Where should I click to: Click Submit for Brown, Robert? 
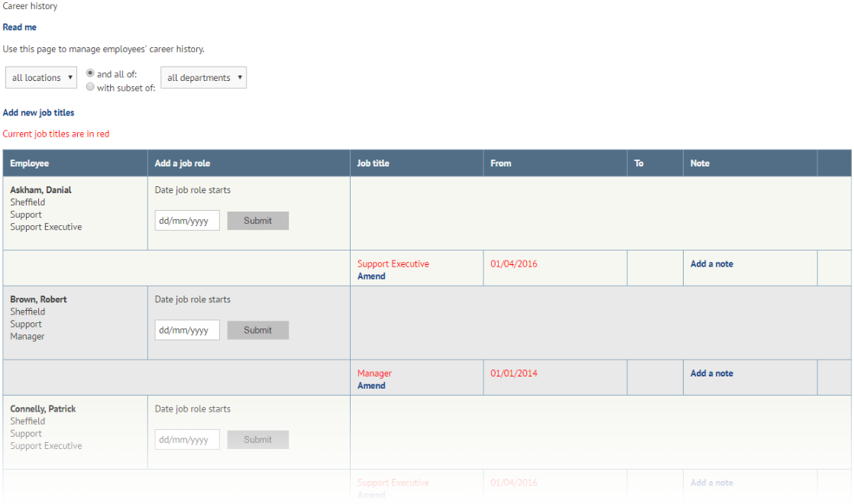click(x=257, y=330)
